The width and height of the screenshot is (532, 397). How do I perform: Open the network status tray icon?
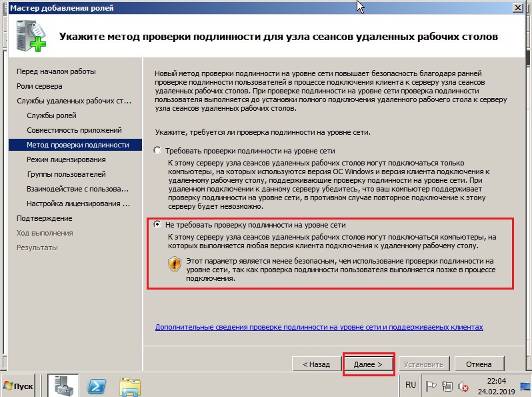[447, 386]
